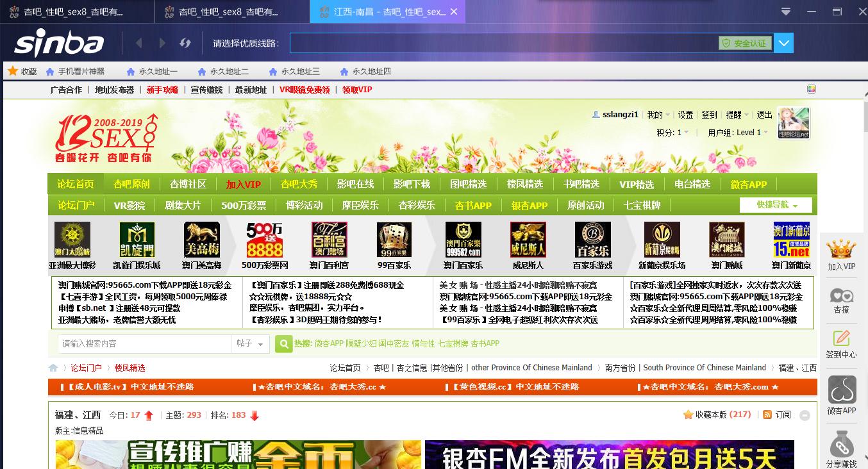Click the color theme switcher icon
868x469 pixels.
(x=811, y=90)
